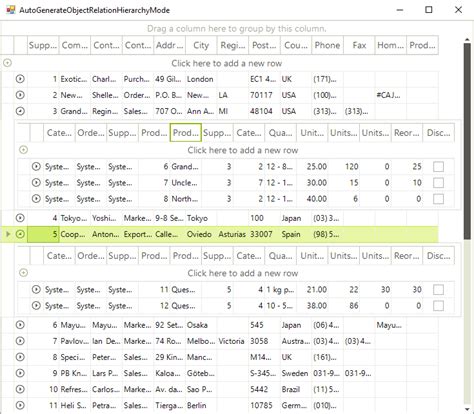Click the app icon in title bar
The image size is (474, 414).
pos(11,10)
